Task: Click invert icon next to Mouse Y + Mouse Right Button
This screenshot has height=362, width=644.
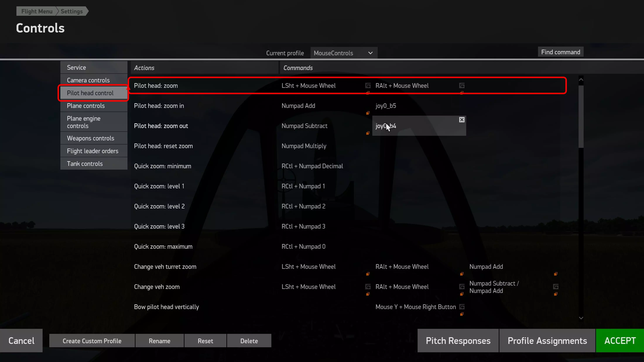Action: pyautogui.click(x=462, y=307)
